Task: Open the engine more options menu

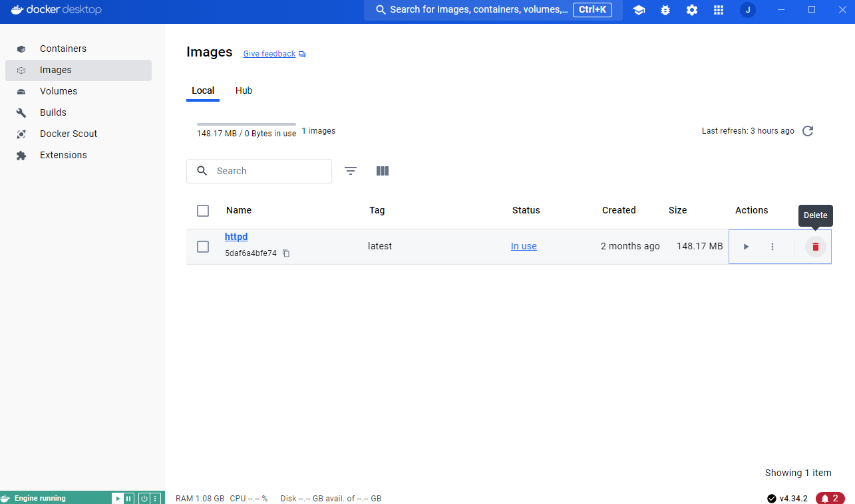Action: (x=155, y=498)
